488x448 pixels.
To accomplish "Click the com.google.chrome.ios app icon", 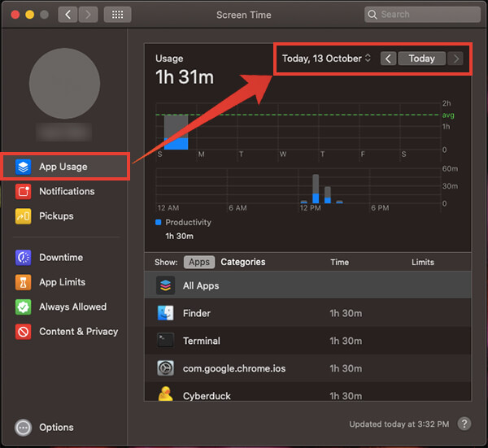I will click(165, 368).
